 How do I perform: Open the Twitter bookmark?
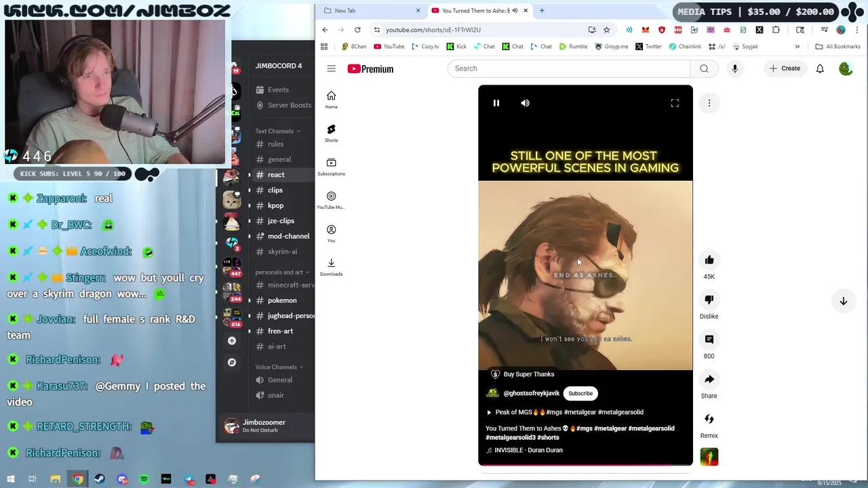tap(648, 47)
